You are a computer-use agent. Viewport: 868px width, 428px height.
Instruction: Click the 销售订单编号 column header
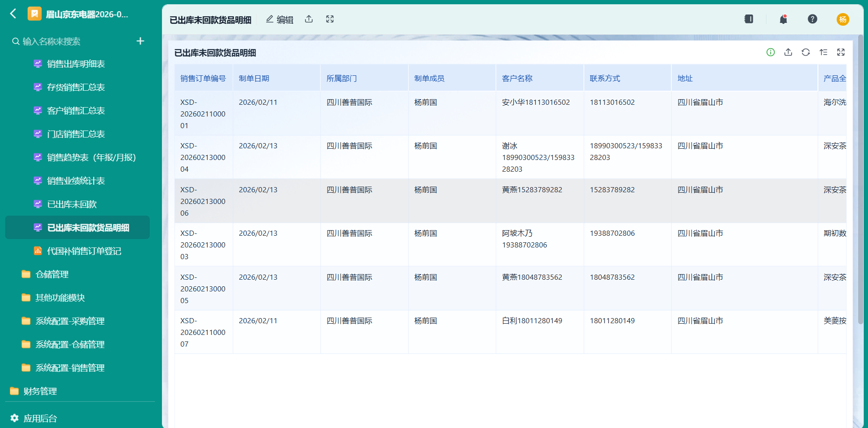click(204, 79)
